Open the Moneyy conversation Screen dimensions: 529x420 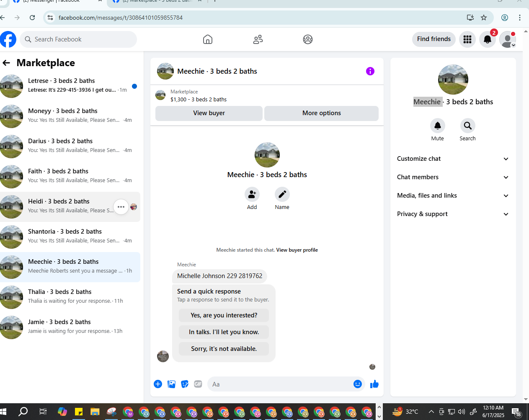[x=70, y=116]
